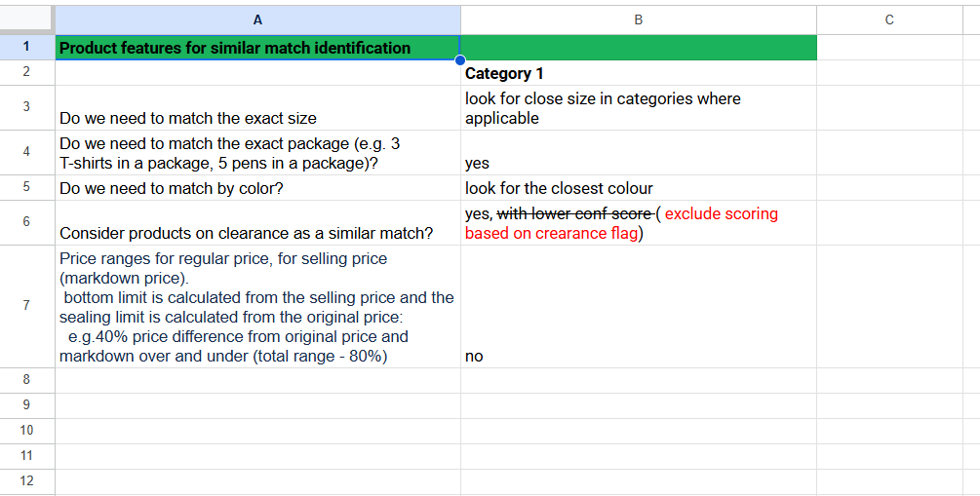The height and width of the screenshot is (496, 980).
Task: Click the select-all corner box
Action: pyautogui.click(x=26, y=19)
